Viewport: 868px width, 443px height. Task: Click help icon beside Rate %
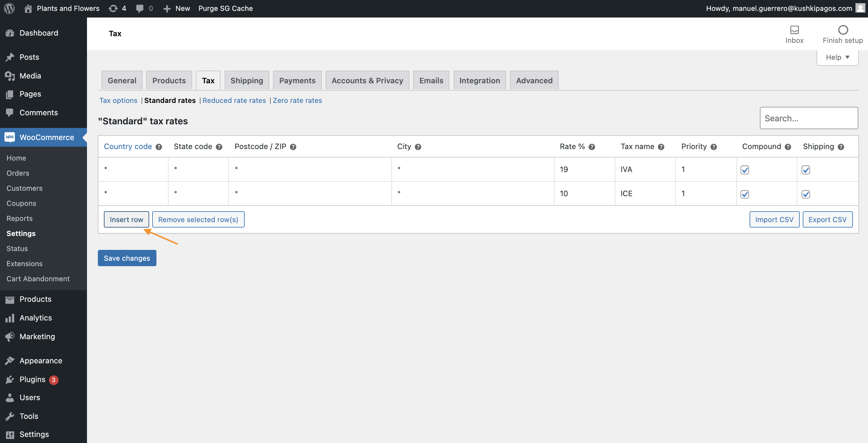pyautogui.click(x=592, y=147)
